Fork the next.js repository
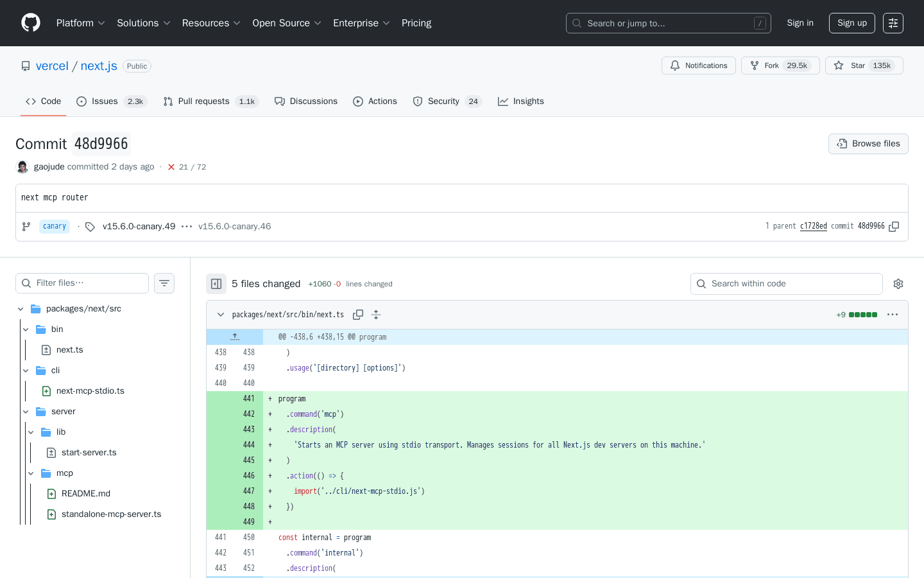This screenshot has width=924, height=578. pyautogui.click(x=780, y=66)
